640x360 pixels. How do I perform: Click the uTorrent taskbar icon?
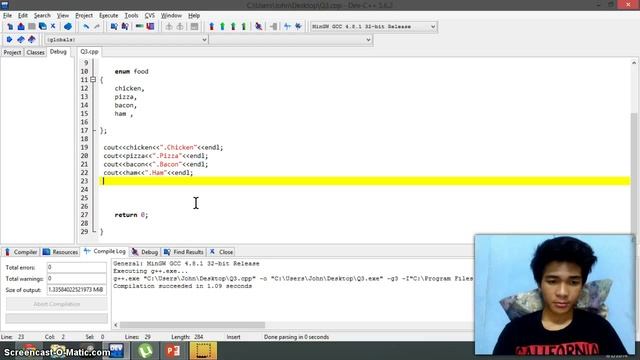click(146, 351)
